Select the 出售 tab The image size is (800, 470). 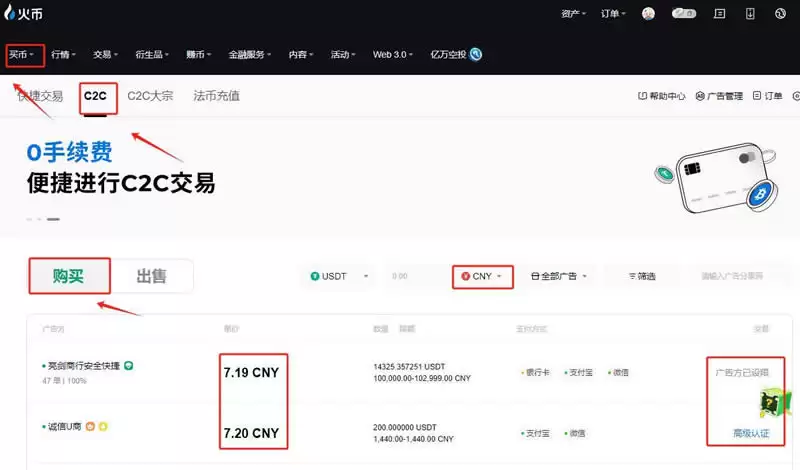[x=152, y=276]
